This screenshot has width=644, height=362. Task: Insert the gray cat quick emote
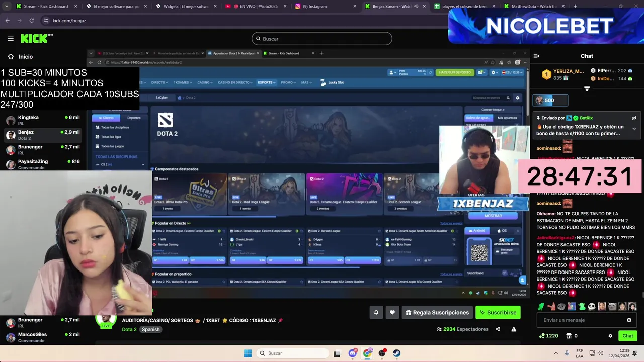click(x=612, y=306)
